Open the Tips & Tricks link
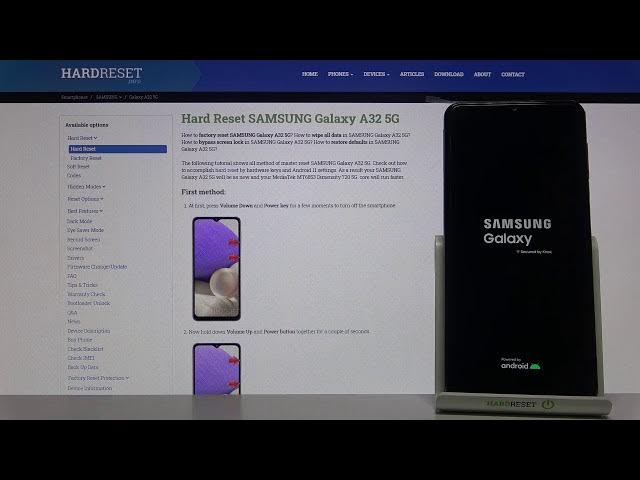Image resolution: width=640 pixels, height=480 pixels. (82, 285)
